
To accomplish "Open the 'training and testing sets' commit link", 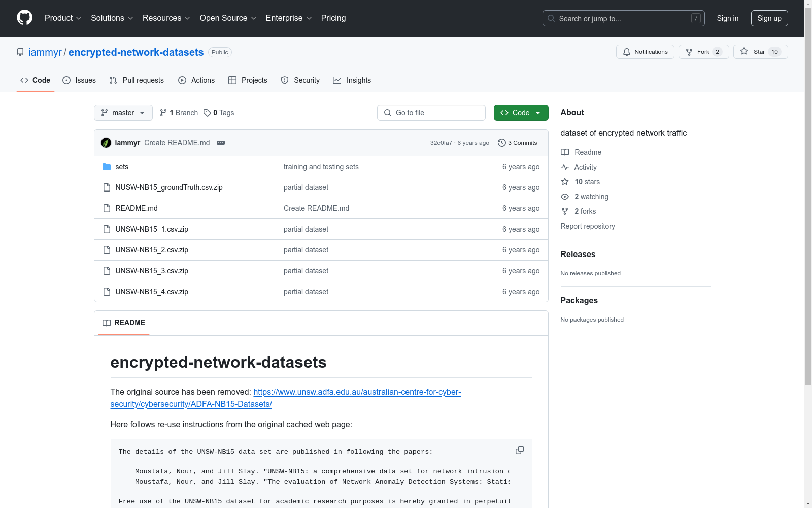I will coord(321,167).
